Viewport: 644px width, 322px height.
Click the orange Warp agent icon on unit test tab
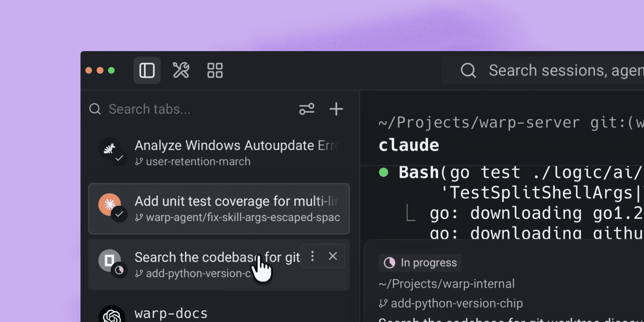coord(109,204)
